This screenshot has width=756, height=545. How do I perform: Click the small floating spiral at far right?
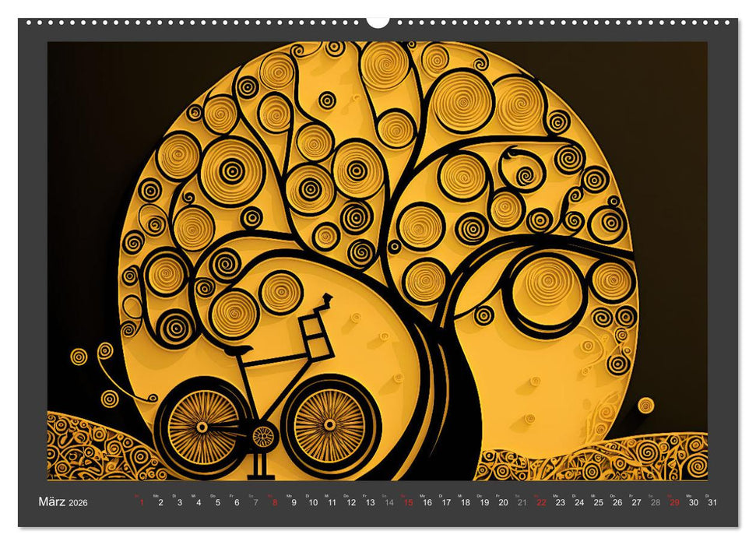tap(645, 405)
